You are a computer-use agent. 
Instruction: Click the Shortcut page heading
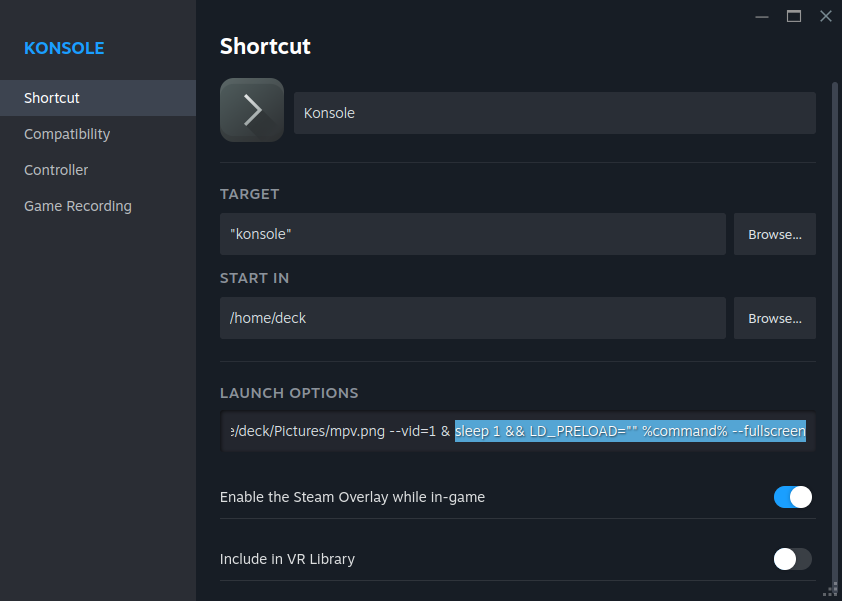(x=265, y=46)
